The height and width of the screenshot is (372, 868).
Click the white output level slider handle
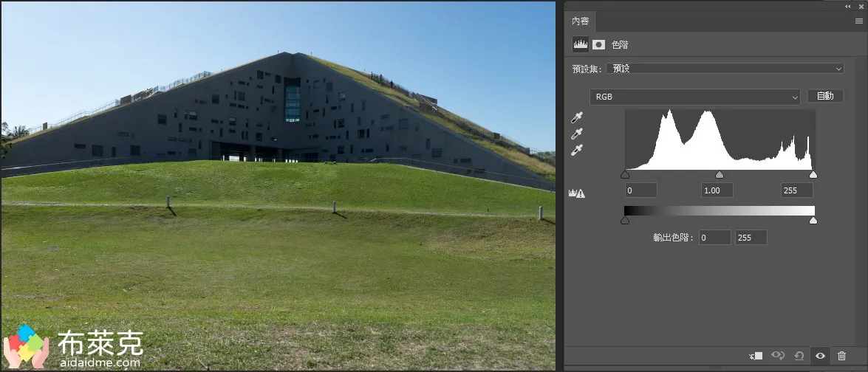click(813, 220)
